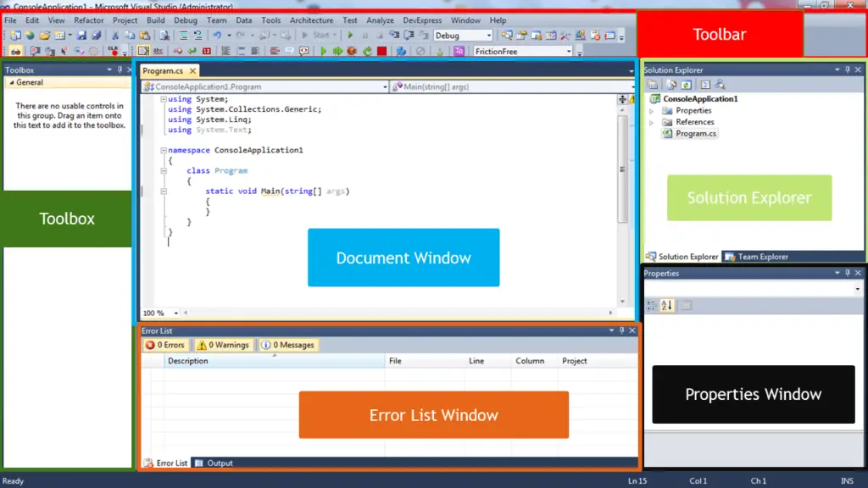The image size is (868, 488).
Task: Click the Solution Explorer Refresh icon
Action: pos(687,85)
